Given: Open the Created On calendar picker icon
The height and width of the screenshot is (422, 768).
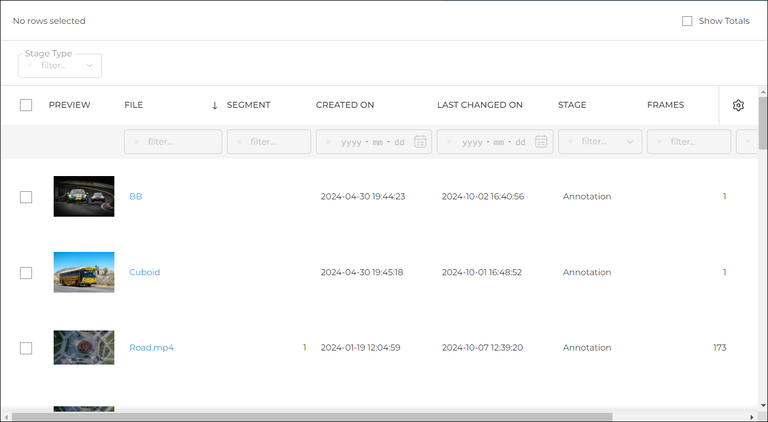Looking at the screenshot, I should (x=420, y=142).
